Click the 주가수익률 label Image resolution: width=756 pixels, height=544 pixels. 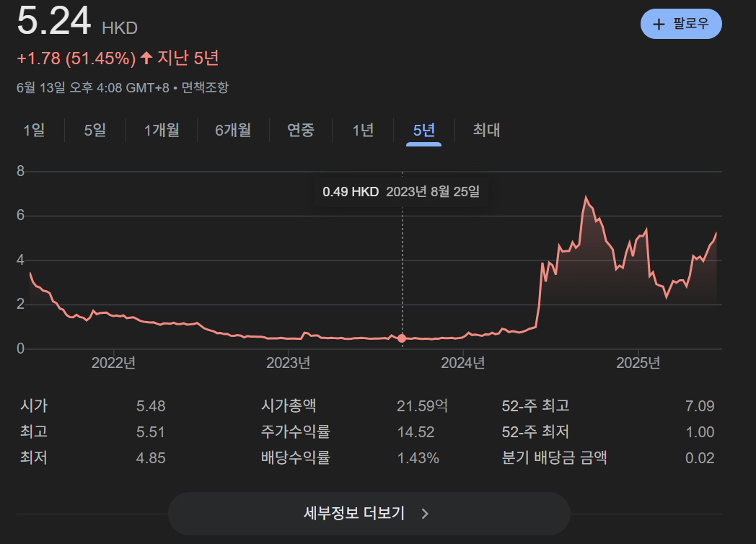295,431
